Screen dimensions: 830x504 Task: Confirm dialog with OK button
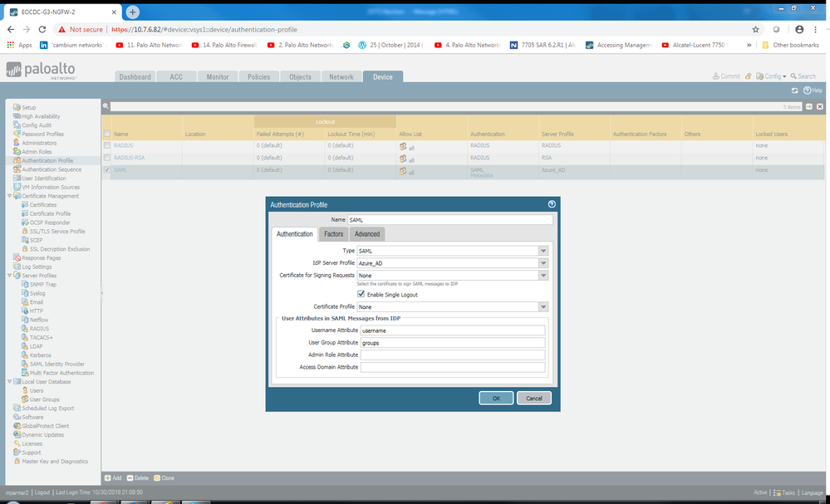(x=496, y=399)
